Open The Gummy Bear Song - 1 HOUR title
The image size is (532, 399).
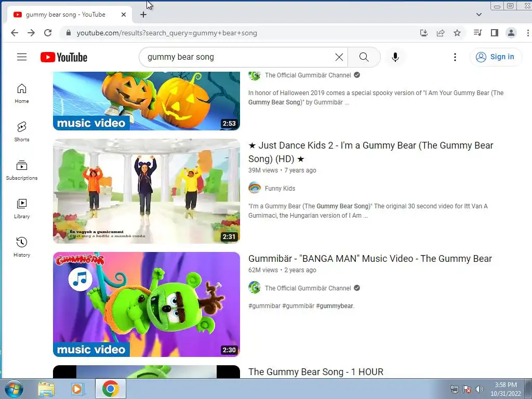[315, 372]
